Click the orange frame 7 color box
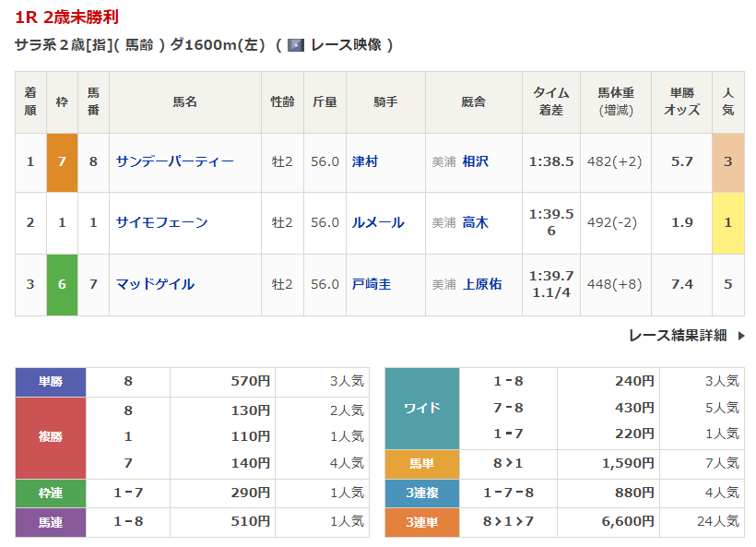Screen dimensions: 756x547 pyautogui.click(x=62, y=161)
